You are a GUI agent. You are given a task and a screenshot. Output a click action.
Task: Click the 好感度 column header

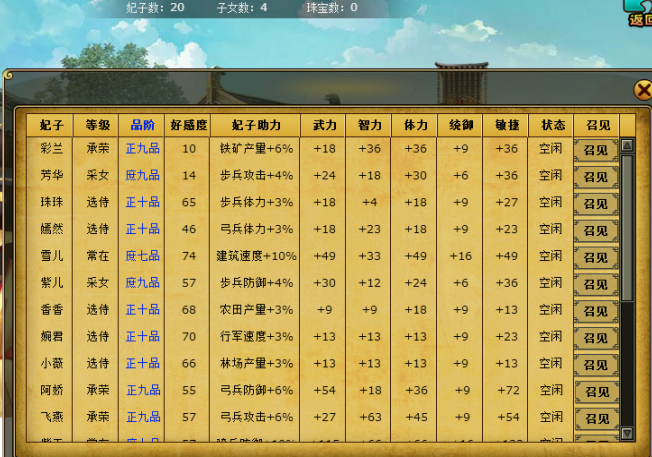[189, 125]
